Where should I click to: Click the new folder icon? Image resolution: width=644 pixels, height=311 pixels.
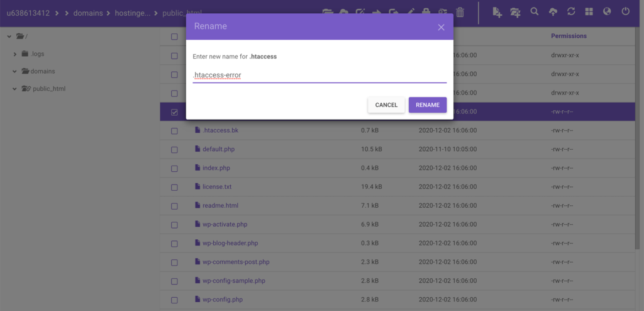click(516, 12)
